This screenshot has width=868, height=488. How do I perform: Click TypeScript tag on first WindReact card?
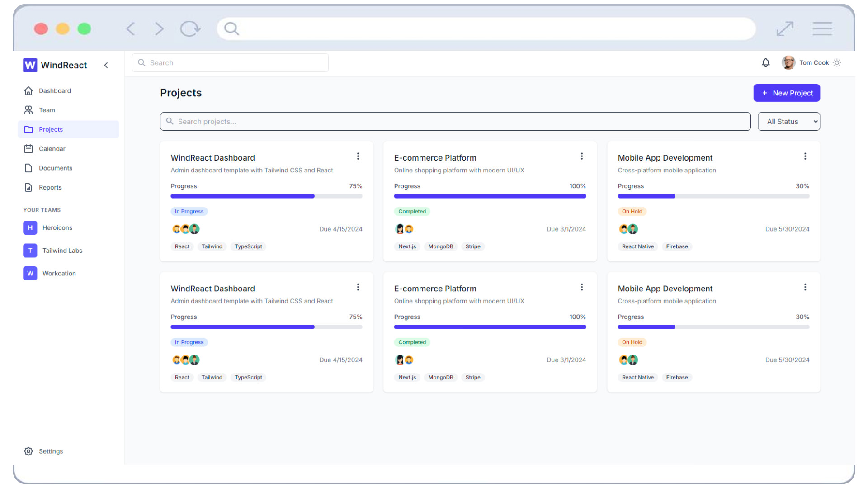point(248,246)
